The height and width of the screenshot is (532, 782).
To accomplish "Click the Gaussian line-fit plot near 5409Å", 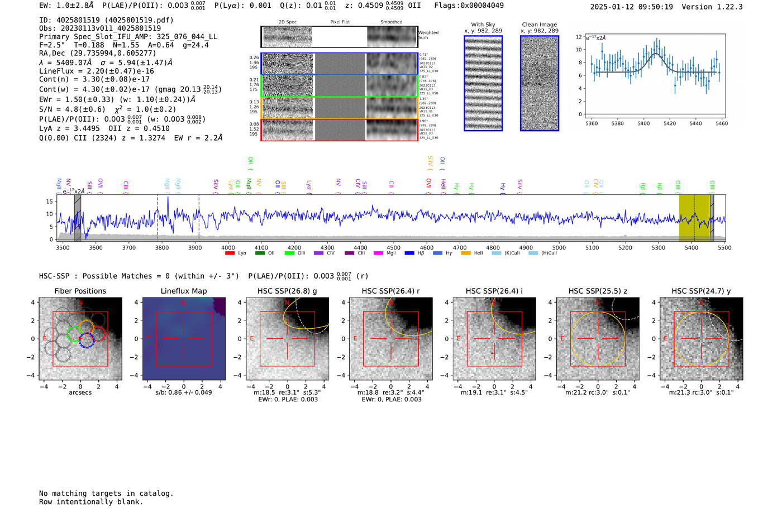I will [655, 75].
